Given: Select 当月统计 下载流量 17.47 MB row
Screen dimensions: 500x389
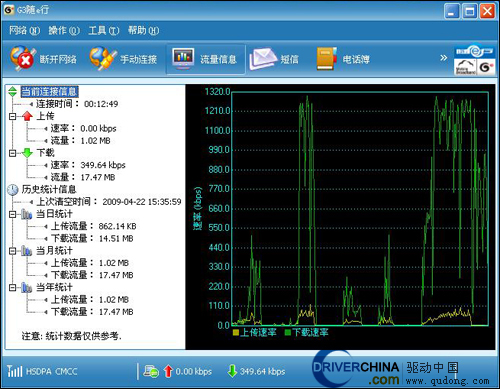Looking at the screenshot, I should point(92,275).
